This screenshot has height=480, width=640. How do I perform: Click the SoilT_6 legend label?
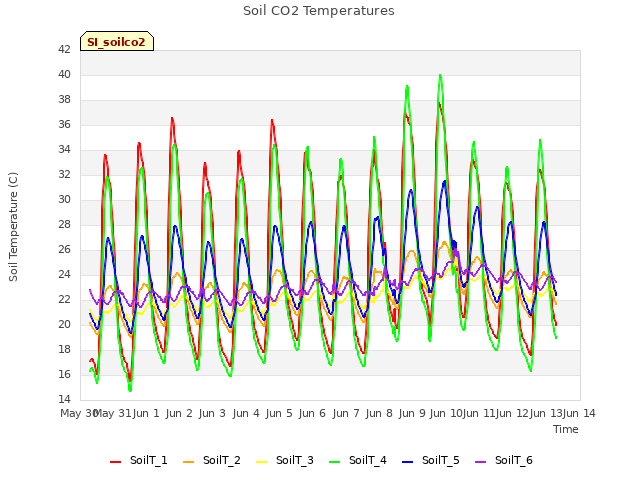[514, 460]
